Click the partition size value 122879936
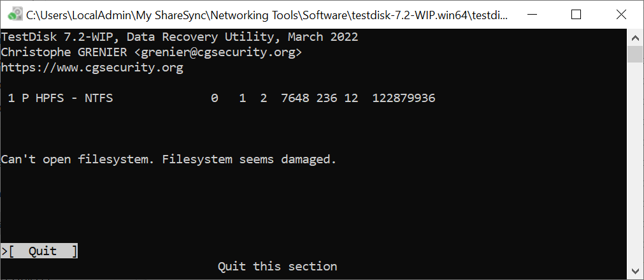Viewport: 644px width, 280px height. [404, 99]
